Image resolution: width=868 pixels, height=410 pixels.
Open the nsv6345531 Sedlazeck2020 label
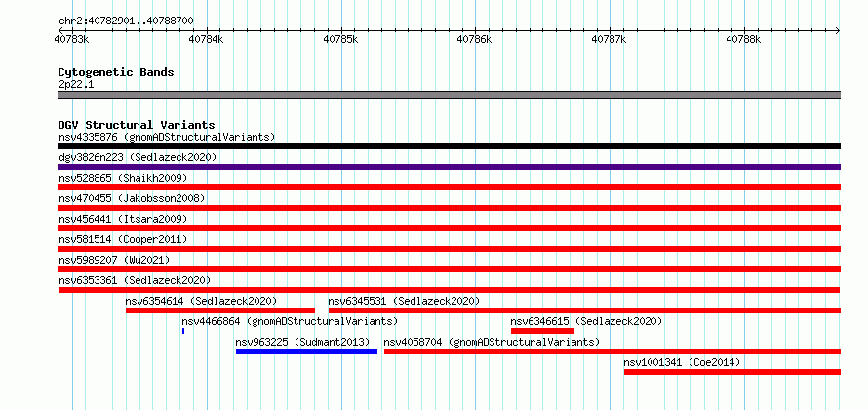pyautogui.click(x=404, y=301)
